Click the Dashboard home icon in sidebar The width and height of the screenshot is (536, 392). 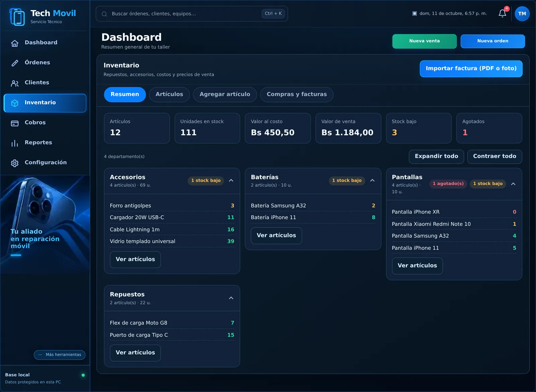(15, 43)
